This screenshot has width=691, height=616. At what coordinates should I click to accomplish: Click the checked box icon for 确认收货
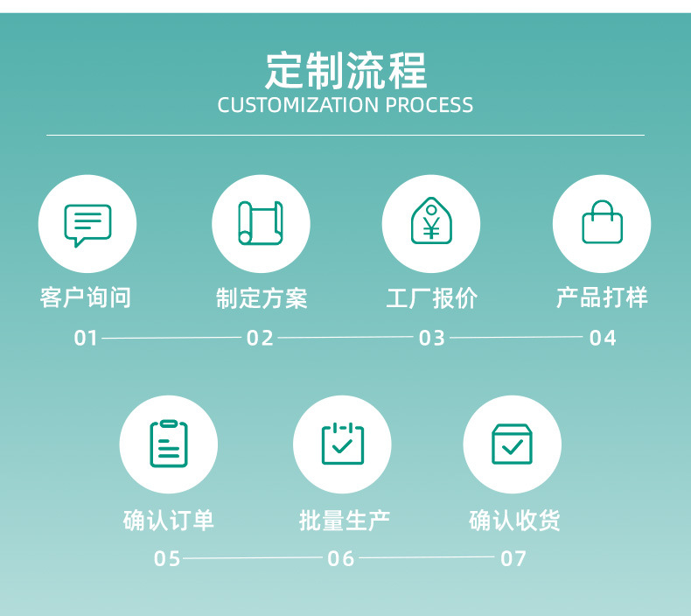tap(512, 444)
